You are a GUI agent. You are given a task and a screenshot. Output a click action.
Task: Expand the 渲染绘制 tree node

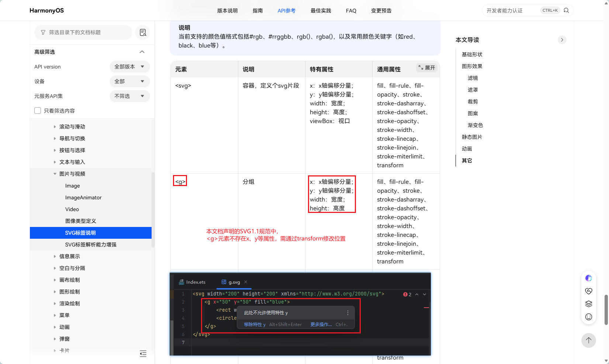[x=55, y=304]
